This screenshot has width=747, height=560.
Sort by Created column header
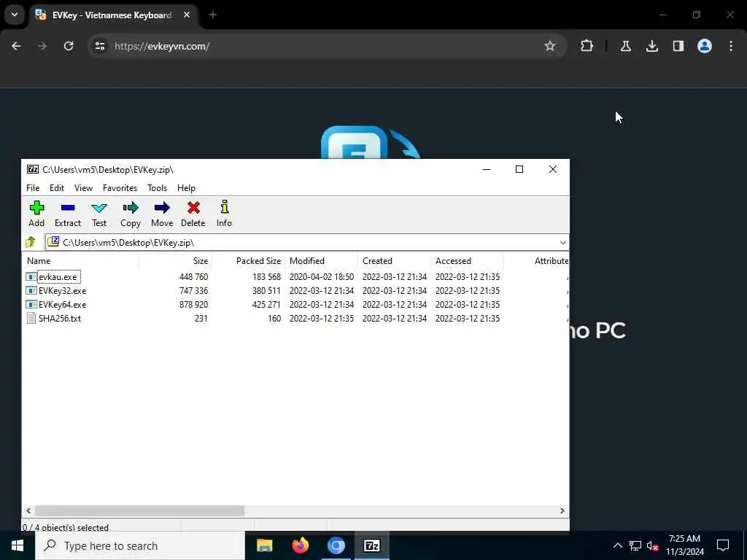(x=393, y=261)
